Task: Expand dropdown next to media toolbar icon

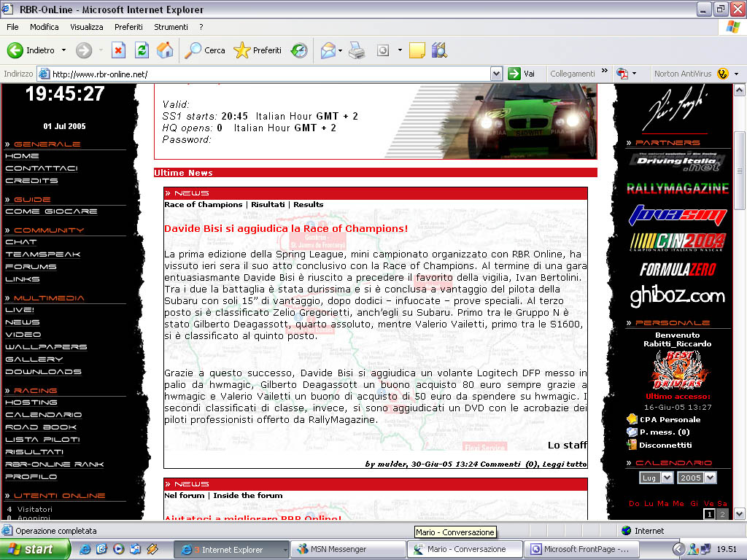Action: [400, 50]
